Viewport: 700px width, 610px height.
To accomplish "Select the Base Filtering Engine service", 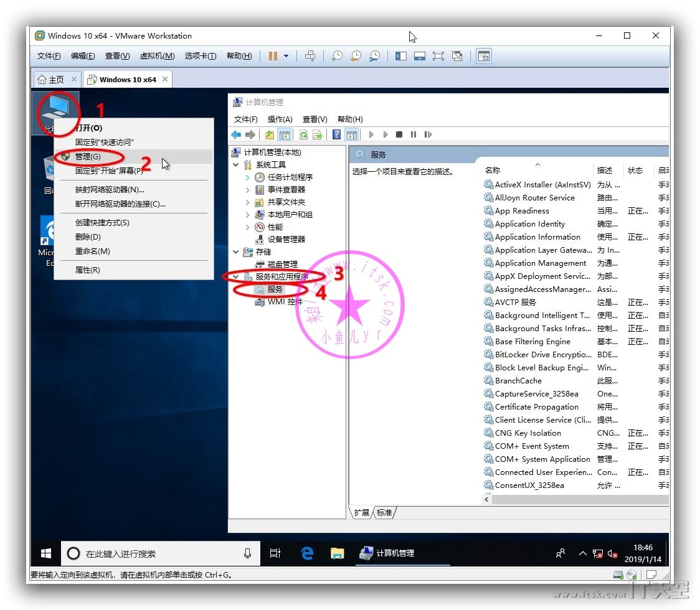I will tap(576, 341).
